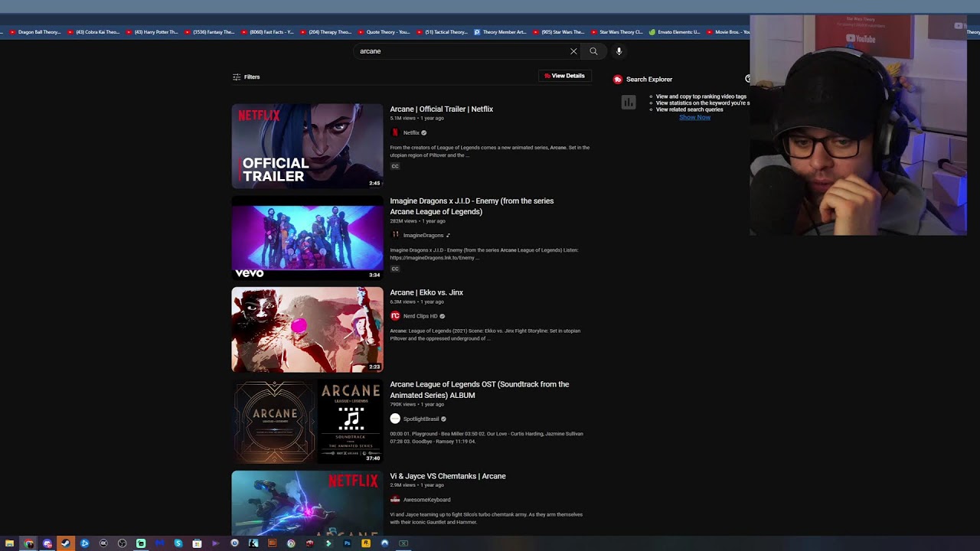Open OBS Studio from the taskbar
This screenshot has height=551, width=980.
(122, 543)
